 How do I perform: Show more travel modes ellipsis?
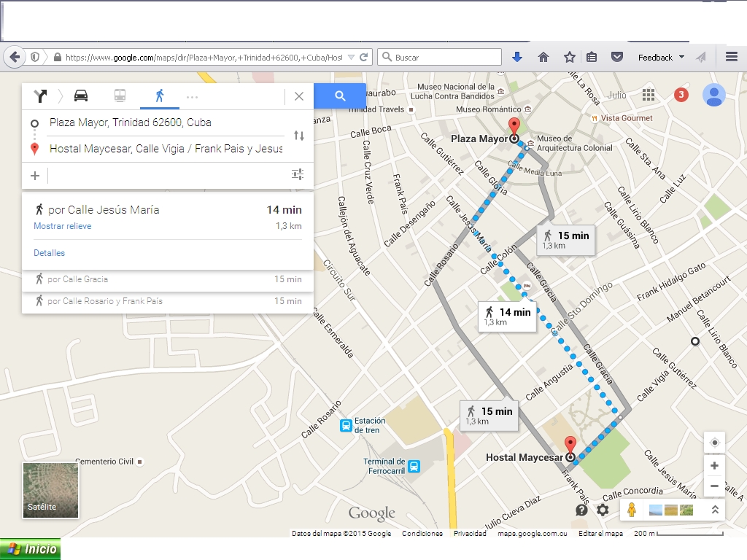[x=192, y=97]
